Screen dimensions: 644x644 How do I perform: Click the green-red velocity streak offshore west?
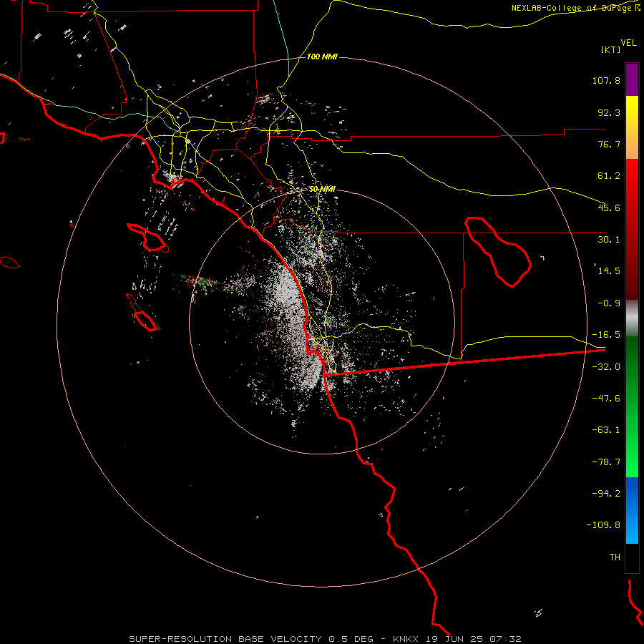coord(200,282)
